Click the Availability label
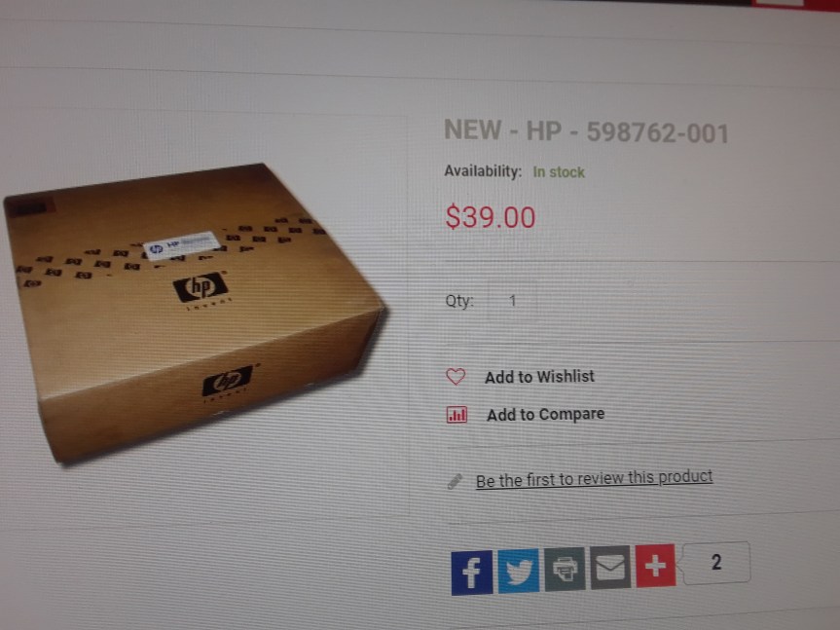Screen dimensions: 840x630 (x=483, y=171)
